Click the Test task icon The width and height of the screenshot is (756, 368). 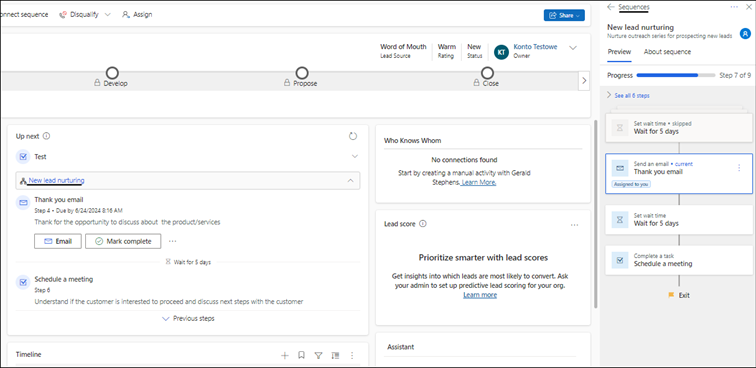[x=23, y=157]
